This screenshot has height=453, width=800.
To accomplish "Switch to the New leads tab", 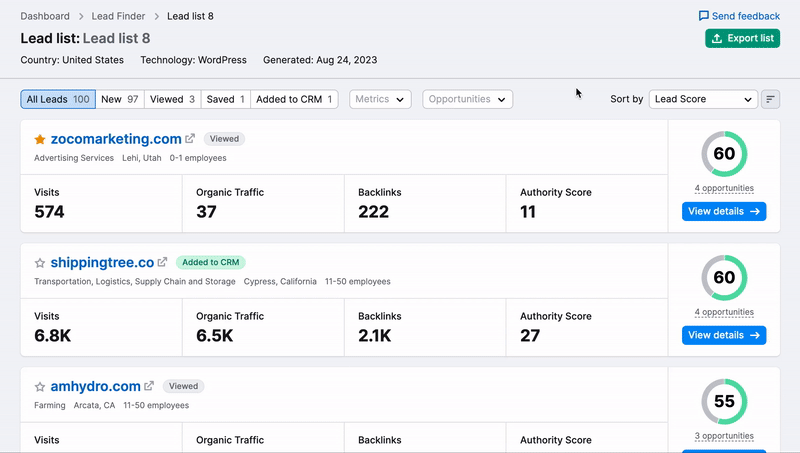I will (x=120, y=99).
